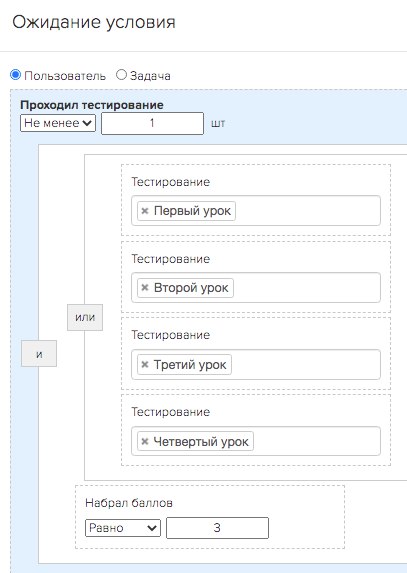Screen dimensions: 407x573
Task: Select the Задача radio button
Action: point(121,75)
